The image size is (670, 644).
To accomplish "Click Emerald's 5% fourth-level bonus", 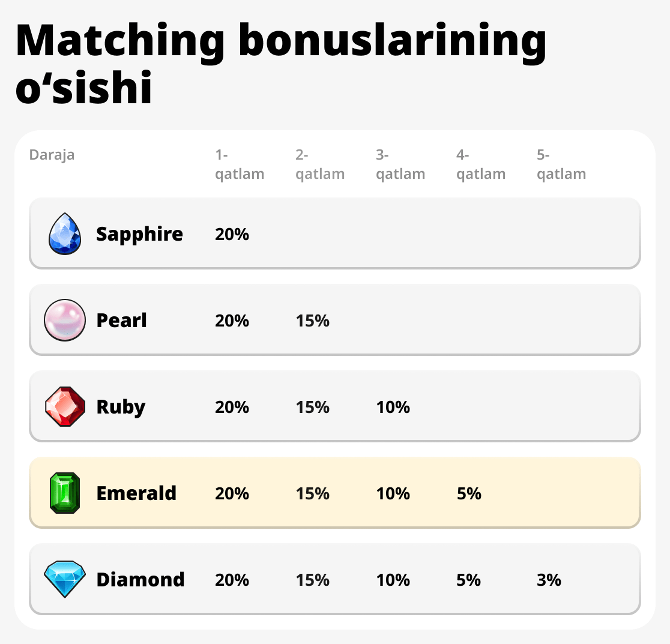I will click(x=469, y=493).
